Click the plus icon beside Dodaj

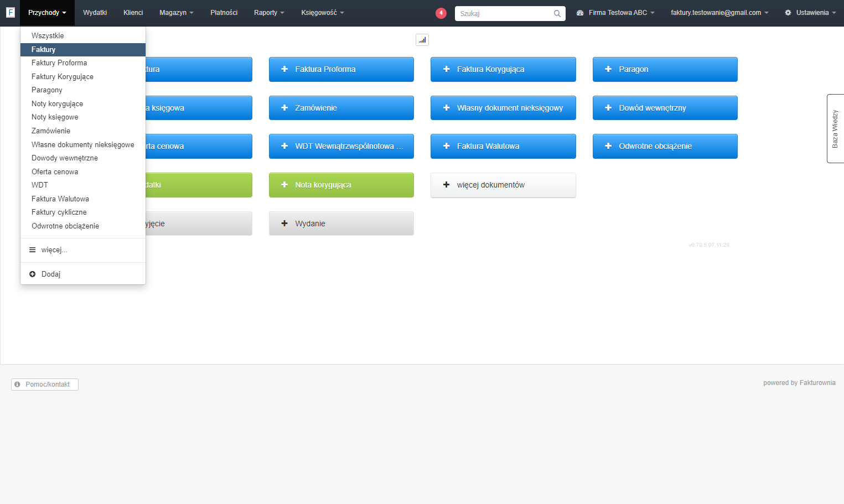point(32,274)
